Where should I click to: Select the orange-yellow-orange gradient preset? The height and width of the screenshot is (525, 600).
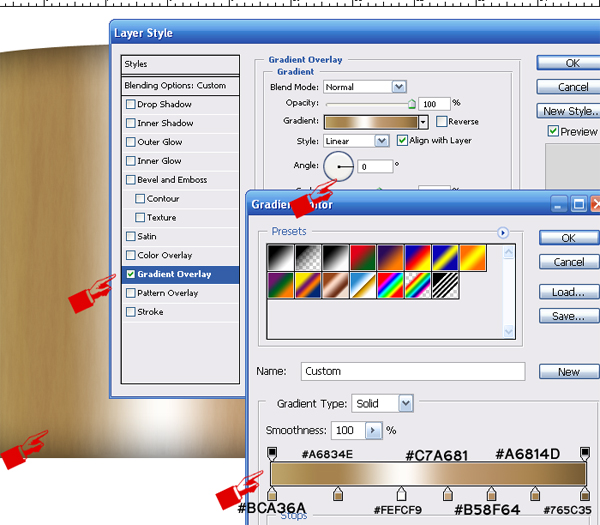473,258
